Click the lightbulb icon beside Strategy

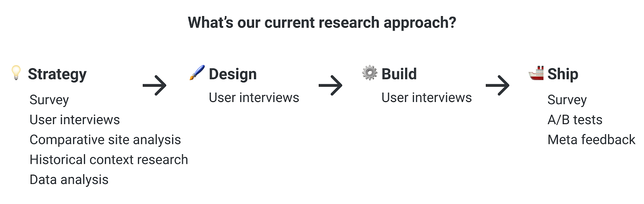(16, 73)
